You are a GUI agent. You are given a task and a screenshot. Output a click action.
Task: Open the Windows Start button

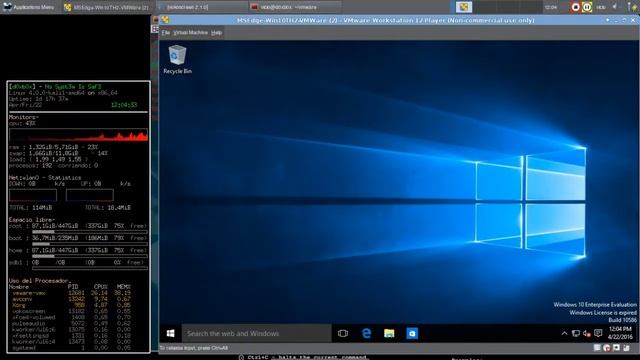[171, 333]
